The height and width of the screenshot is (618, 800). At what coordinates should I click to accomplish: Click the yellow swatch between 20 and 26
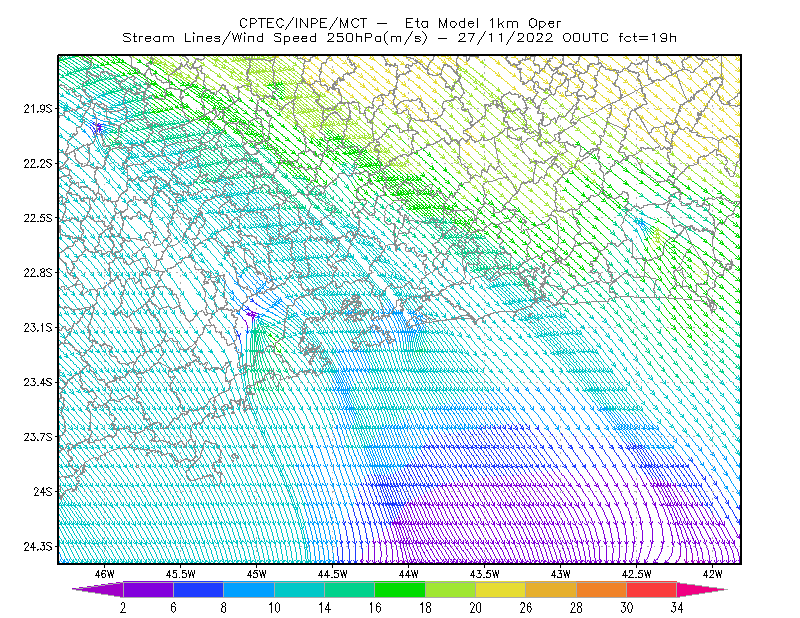501,590
